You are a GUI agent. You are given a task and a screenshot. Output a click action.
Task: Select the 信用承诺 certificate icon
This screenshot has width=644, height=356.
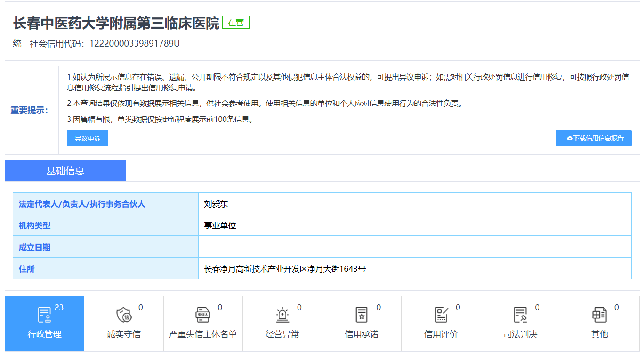click(361, 315)
